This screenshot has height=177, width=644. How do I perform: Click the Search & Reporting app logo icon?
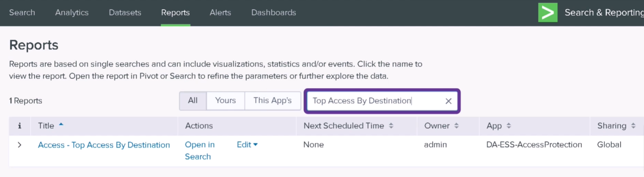[547, 13]
